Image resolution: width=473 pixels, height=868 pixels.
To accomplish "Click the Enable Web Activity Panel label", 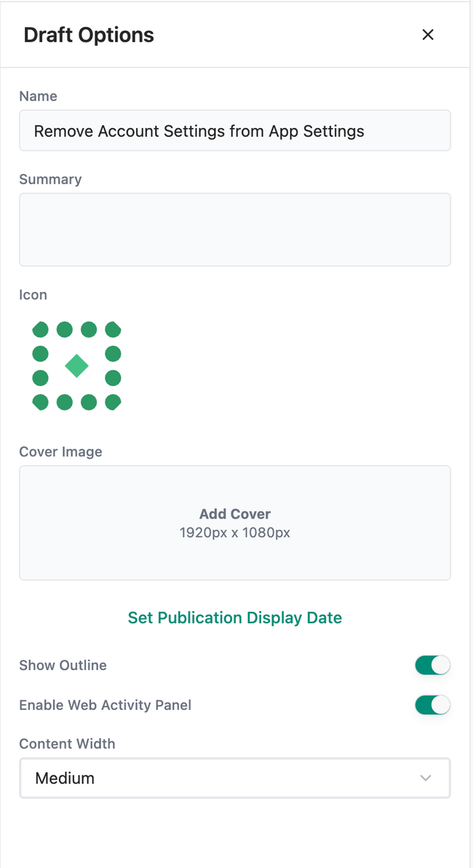I will tap(105, 705).
